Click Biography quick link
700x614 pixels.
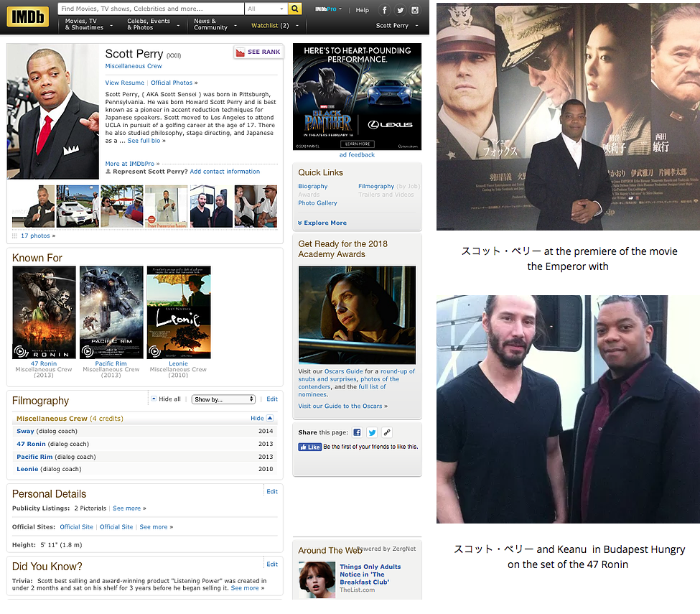pos(312,186)
